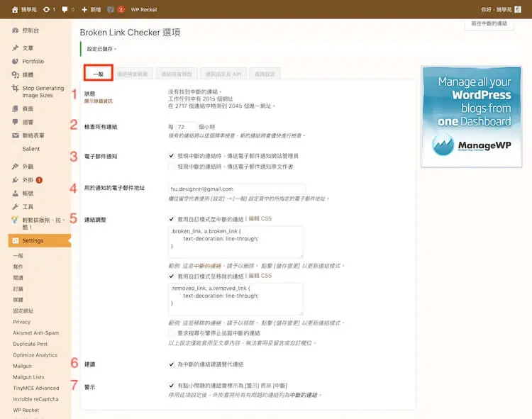The height and width of the screenshot is (419, 532).
Task: Click the highlighted Settings sidebar item
Action: (39, 240)
